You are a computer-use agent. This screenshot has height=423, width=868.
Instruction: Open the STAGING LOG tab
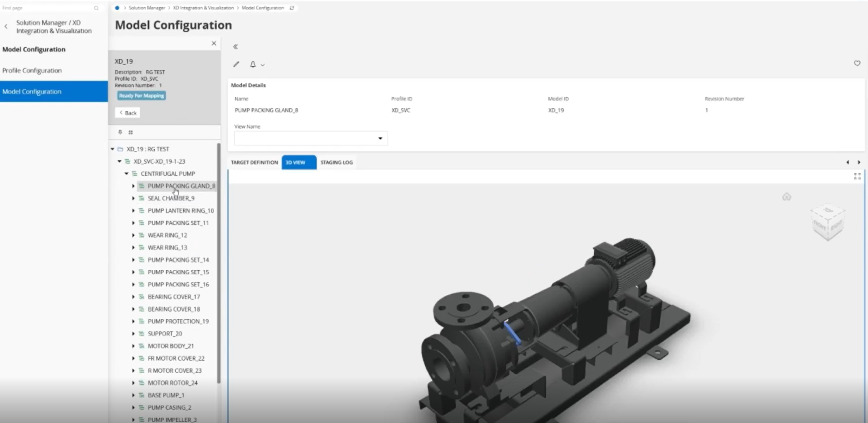[x=336, y=162]
